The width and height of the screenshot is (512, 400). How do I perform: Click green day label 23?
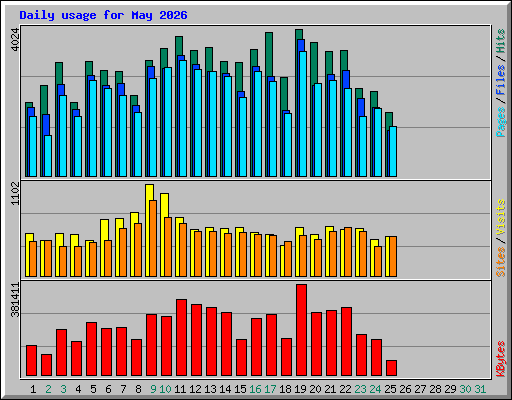[x=360, y=389]
